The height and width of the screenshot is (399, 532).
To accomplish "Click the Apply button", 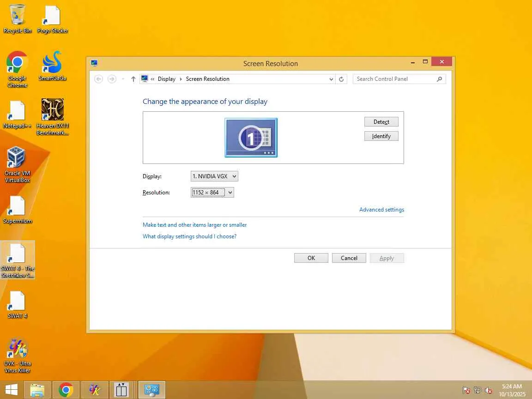I will pos(387,258).
